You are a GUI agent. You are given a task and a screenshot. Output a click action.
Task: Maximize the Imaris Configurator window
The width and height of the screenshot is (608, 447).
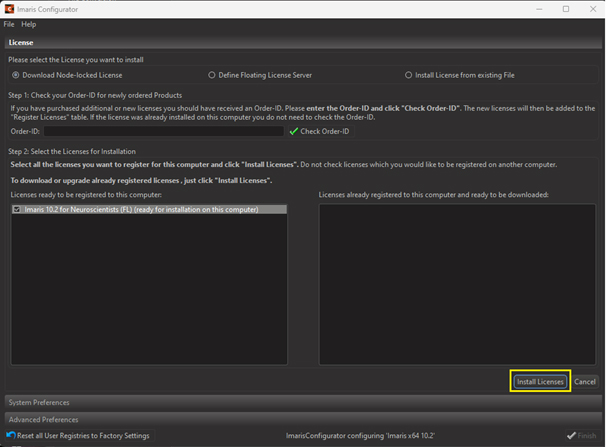(565, 9)
